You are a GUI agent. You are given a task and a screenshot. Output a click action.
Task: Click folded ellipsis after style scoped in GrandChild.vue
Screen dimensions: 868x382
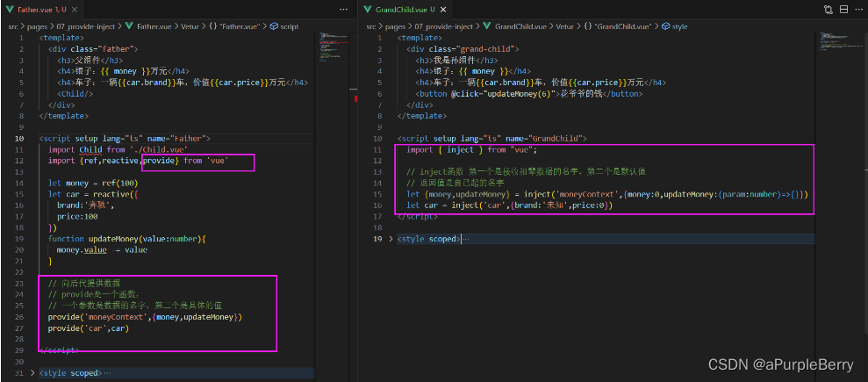tap(465, 239)
